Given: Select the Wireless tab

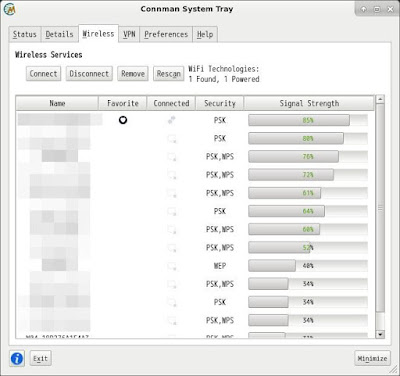Looking at the screenshot, I should click(x=98, y=34).
